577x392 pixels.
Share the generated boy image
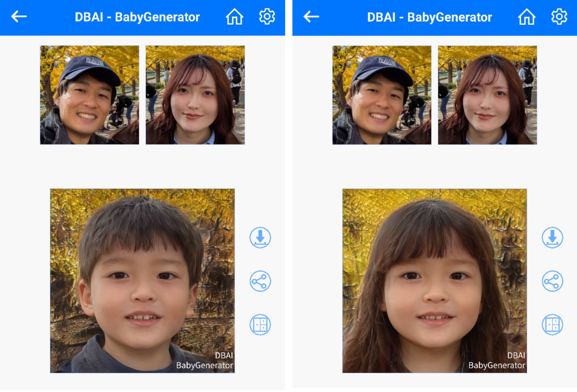pos(260,281)
